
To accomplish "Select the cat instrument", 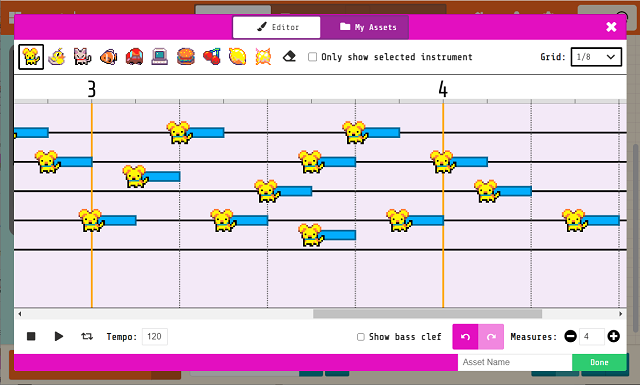I will coord(82,57).
